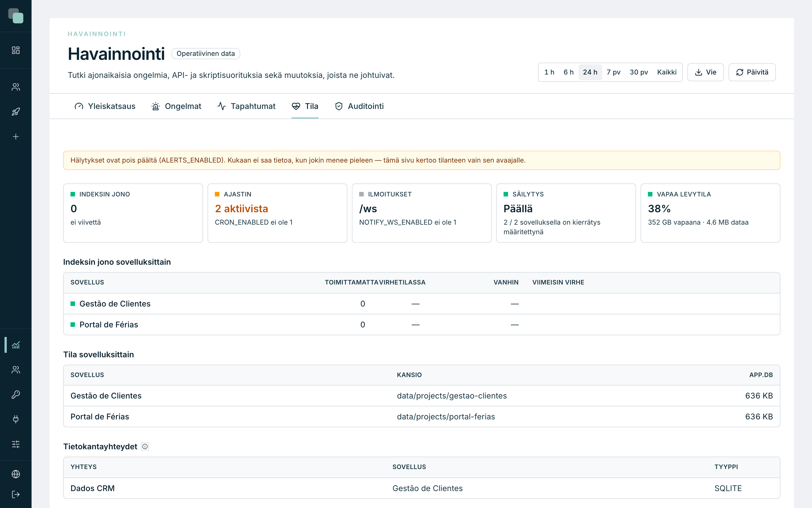Click the APP.DB column header
The image size is (812, 508).
761,375
